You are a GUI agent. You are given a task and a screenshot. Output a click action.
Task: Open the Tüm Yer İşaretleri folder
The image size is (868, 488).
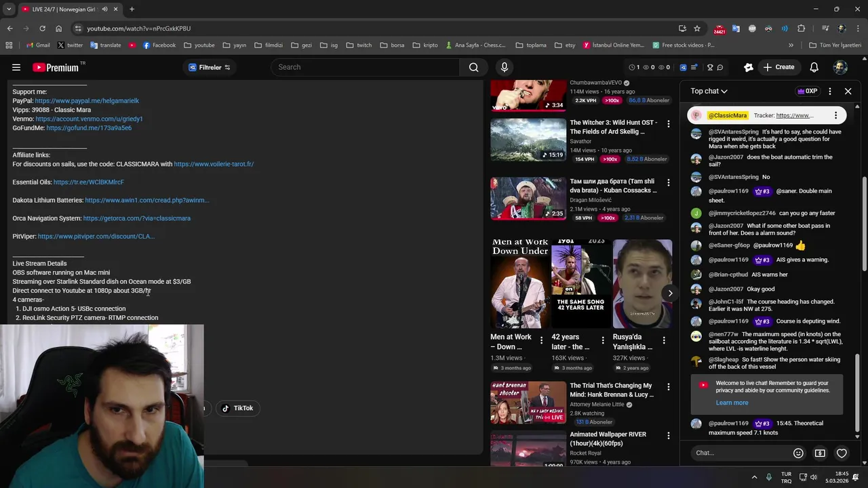835,45
